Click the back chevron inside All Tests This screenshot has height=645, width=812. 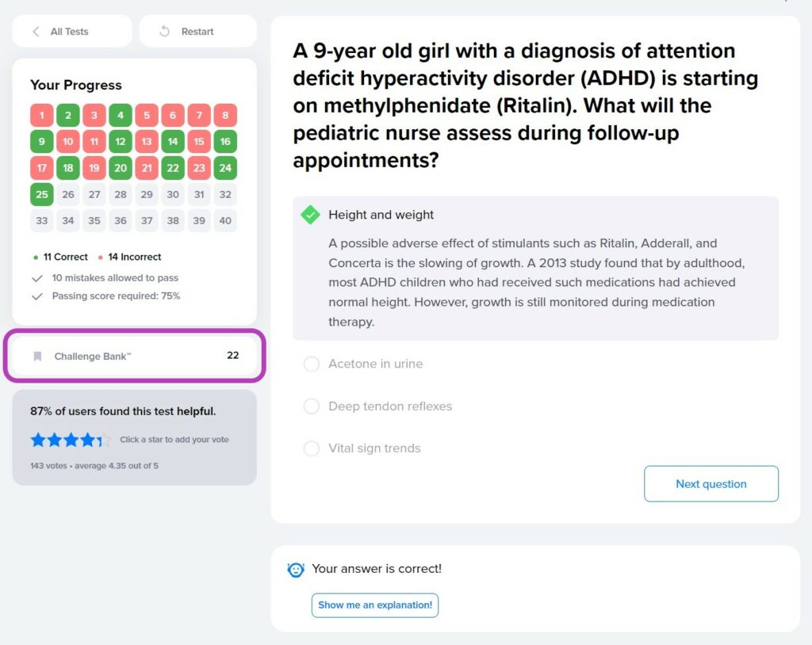36,30
